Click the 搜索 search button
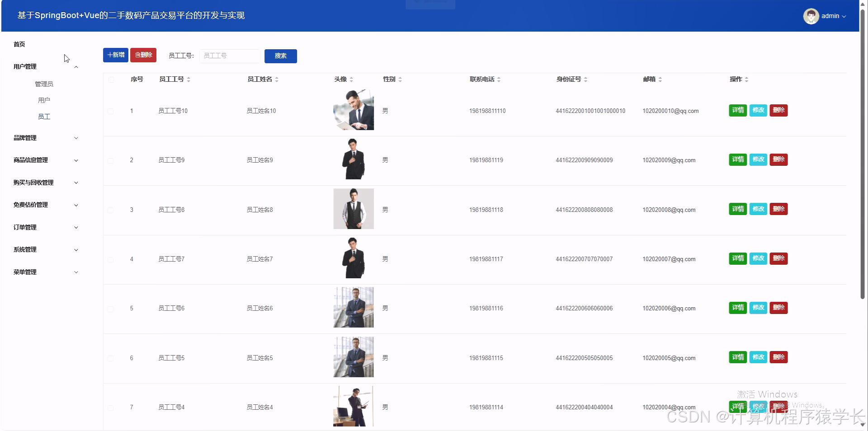The height and width of the screenshot is (431, 868). [280, 56]
